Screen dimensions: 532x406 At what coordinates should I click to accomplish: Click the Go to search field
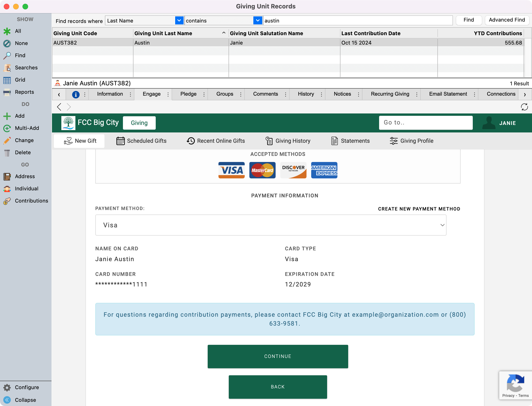point(425,123)
